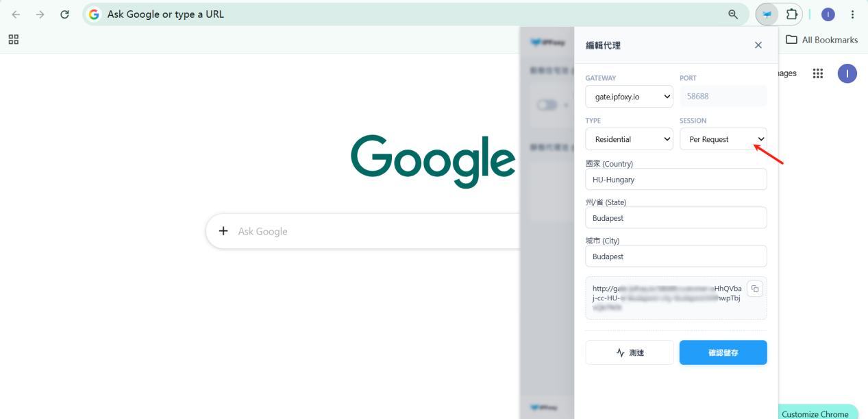Click the Google account avatar on page

(x=847, y=73)
